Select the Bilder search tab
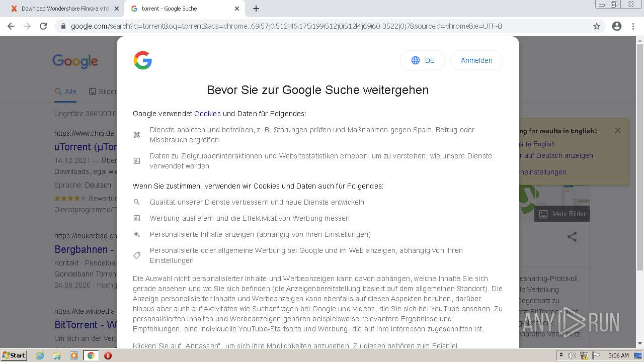This screenshot has width=644, height=362. (103, 92)
